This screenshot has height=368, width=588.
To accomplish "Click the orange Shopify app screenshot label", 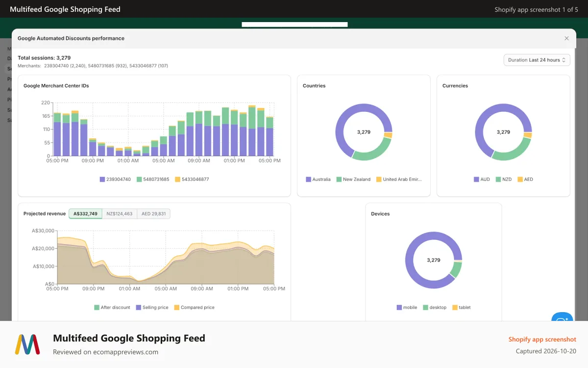I will pos(542,340).
